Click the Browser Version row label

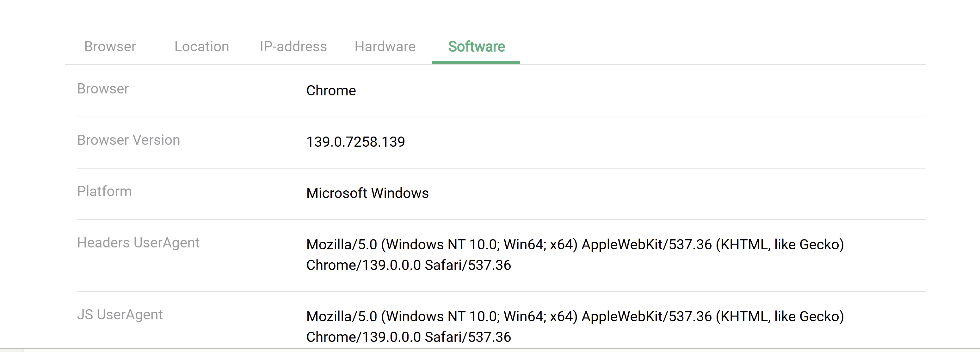[x=128, y=140]
